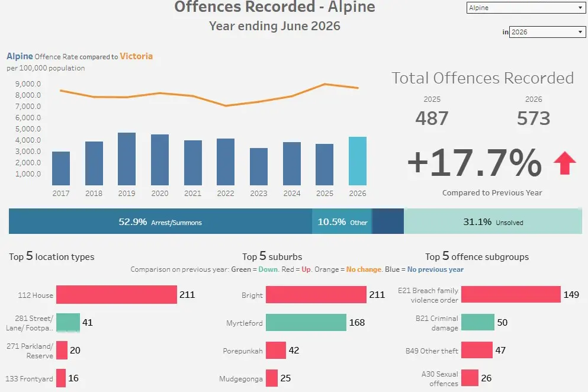
Task: Click the 'Compared to Previous Year' caption
Action: [x=492, y=193]
